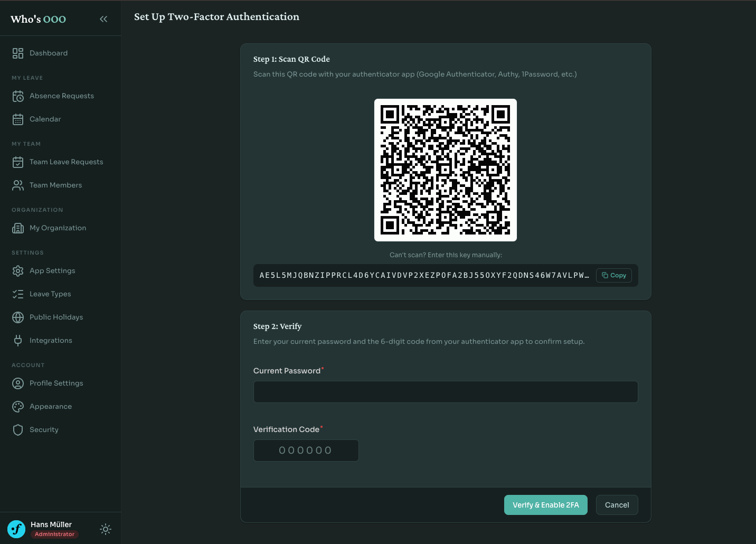Focus the Current Password field
This screenshot has width=756, height=544.
pyautogui.click(x=446, y=392)
